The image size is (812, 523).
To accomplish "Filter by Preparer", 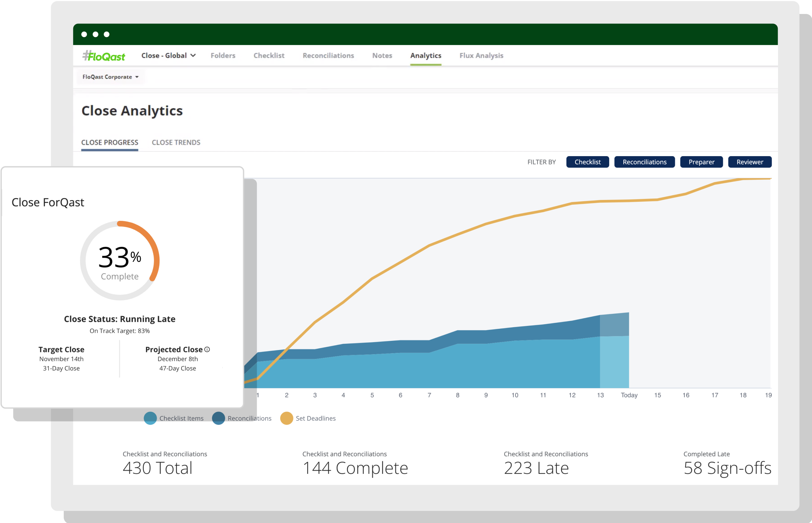I will [x=701, y=162].
